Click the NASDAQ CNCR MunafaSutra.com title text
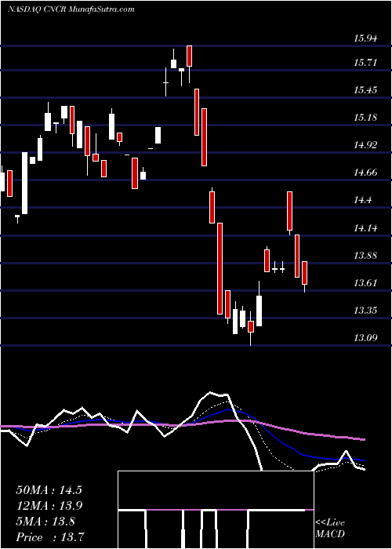392x549 pixels. pyautogui.click(x=71, y=9)
